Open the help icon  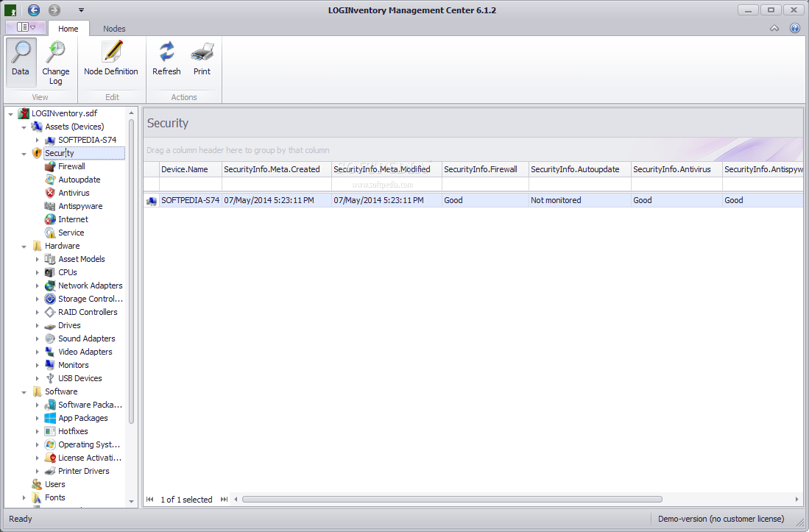pyautogui.click(x=794, y=29)
